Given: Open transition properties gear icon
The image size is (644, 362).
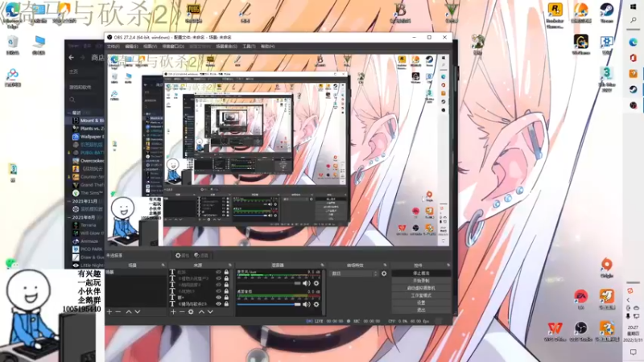Looking at the screenshot, I should coord(384,274).
